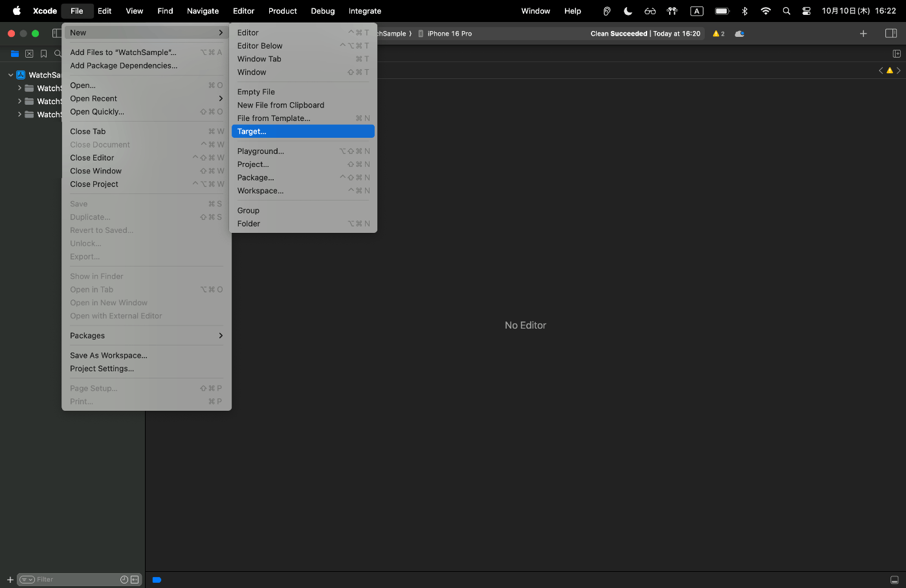
Task: Toggle the navigator sidebar button
Action: pos(56,33)
